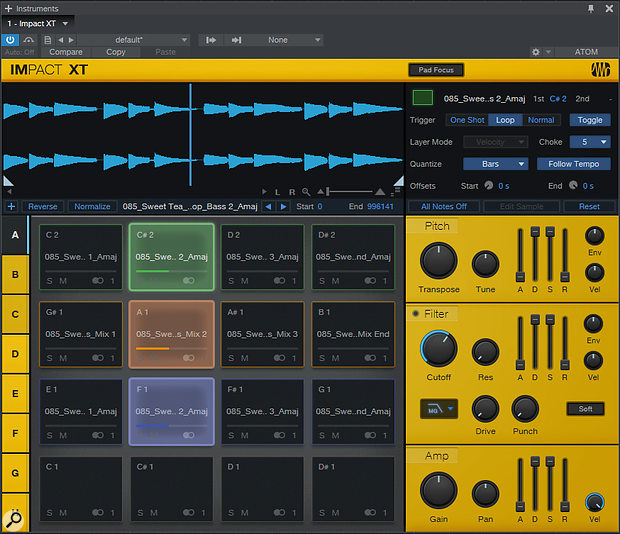Open the Quantize Bars dropdown
This screenshot has width=620, height=534.
click(495, 164)
